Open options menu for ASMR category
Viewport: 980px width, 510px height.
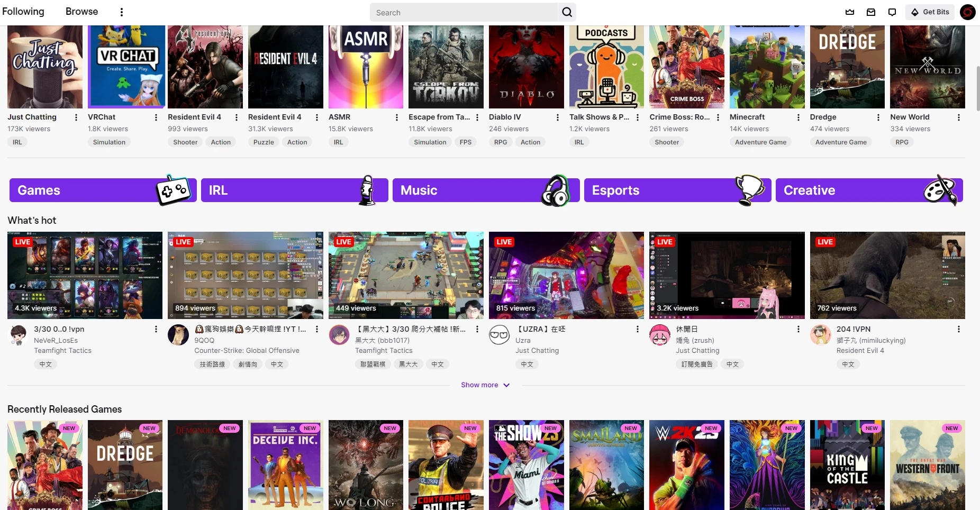click(x=396, y=117)
